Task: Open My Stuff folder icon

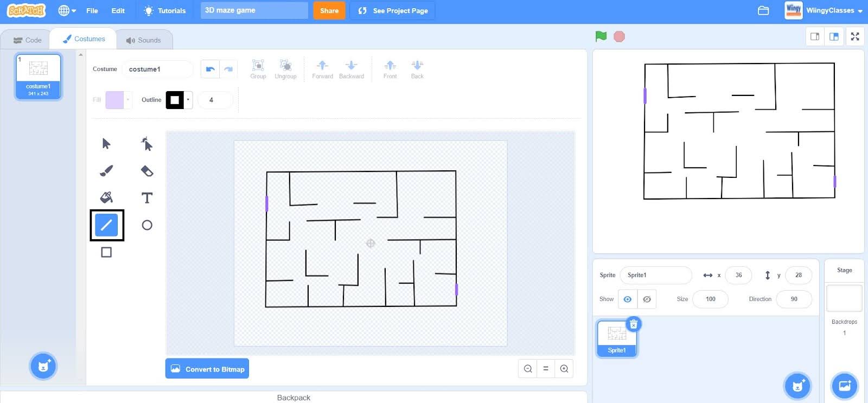Action: 763,10
